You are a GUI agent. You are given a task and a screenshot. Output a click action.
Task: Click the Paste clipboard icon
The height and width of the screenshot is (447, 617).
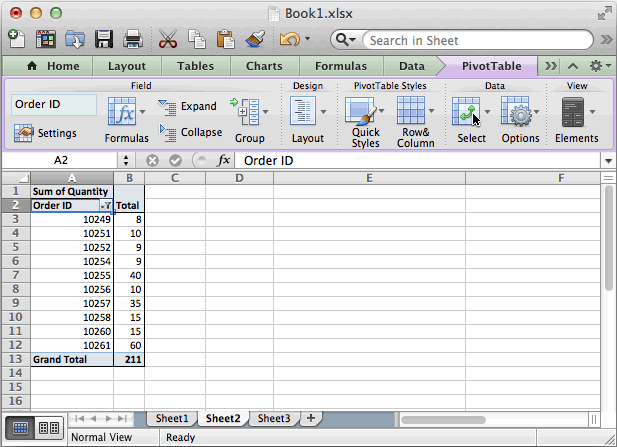pyautogui.click(x=225, y=40)
